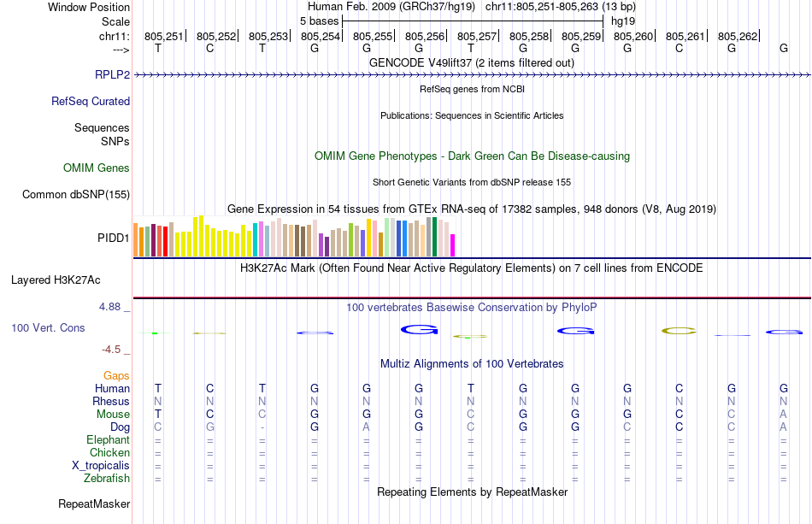Click the 805,256 ruler coordinate
The image size is (812, 524).
point(425,36)
